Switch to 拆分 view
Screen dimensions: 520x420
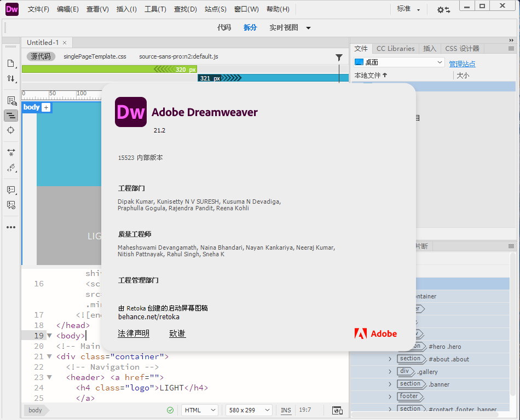[x=250, y=27]
